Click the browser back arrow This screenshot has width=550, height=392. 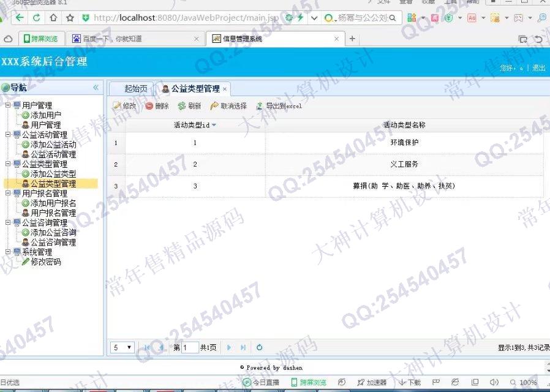20,18
